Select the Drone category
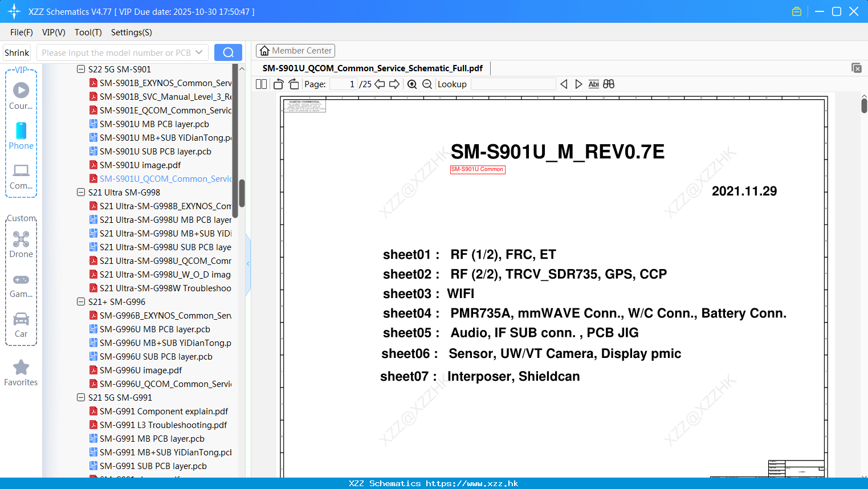Image resolution: width=868 pixels, height=489 pixels. pos(21,244)
